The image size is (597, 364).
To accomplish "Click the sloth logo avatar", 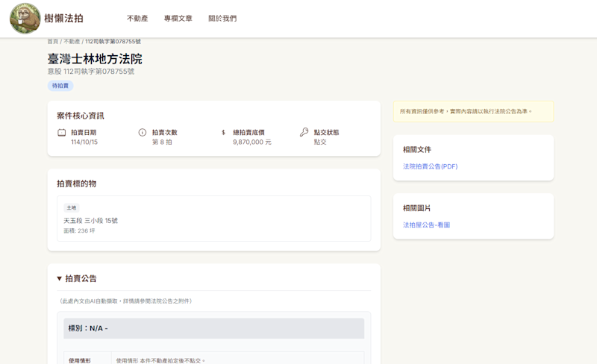I will click(25, 19).
